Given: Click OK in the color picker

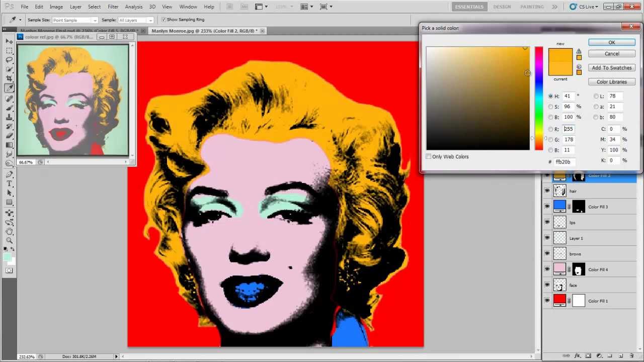Looking at the screenshot, I should point(612,43).
